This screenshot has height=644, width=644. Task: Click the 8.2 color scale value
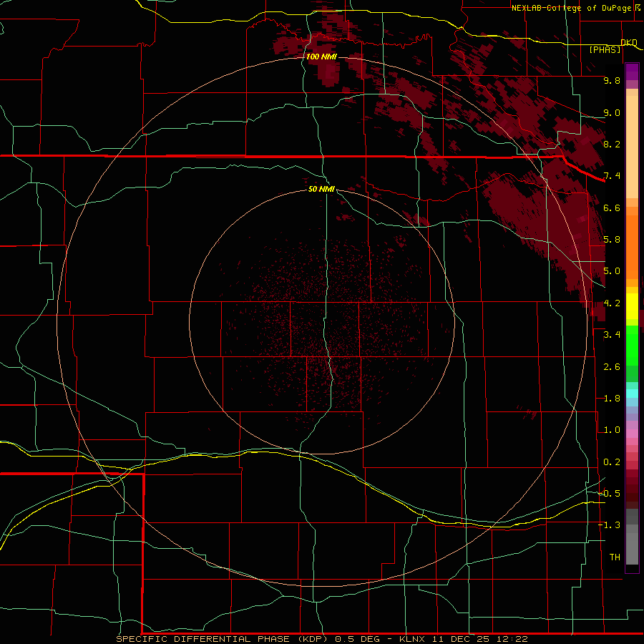[x=612, y=144]
